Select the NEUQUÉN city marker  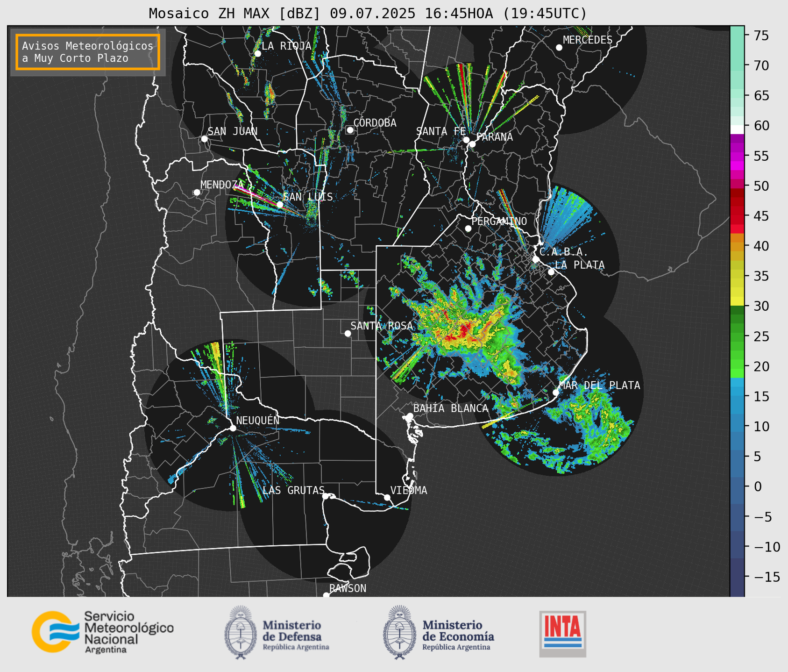233,428
